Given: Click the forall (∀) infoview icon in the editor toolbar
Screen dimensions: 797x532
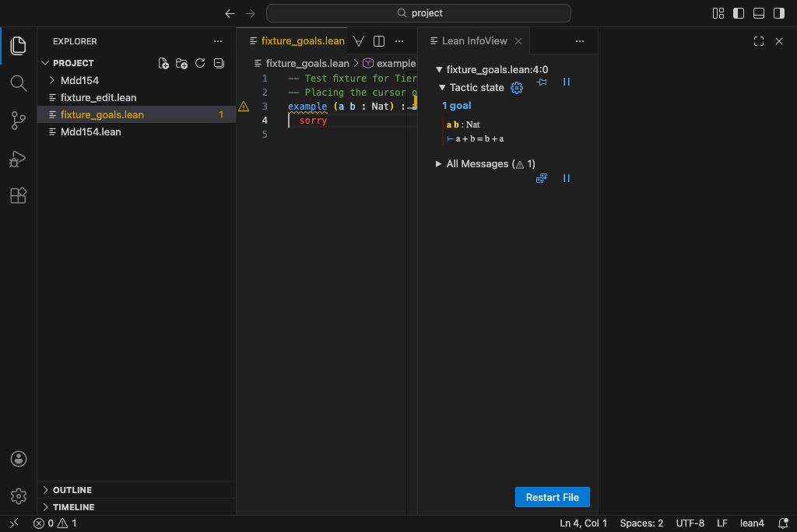Looking at the screenshot, I should coord(358,41).
